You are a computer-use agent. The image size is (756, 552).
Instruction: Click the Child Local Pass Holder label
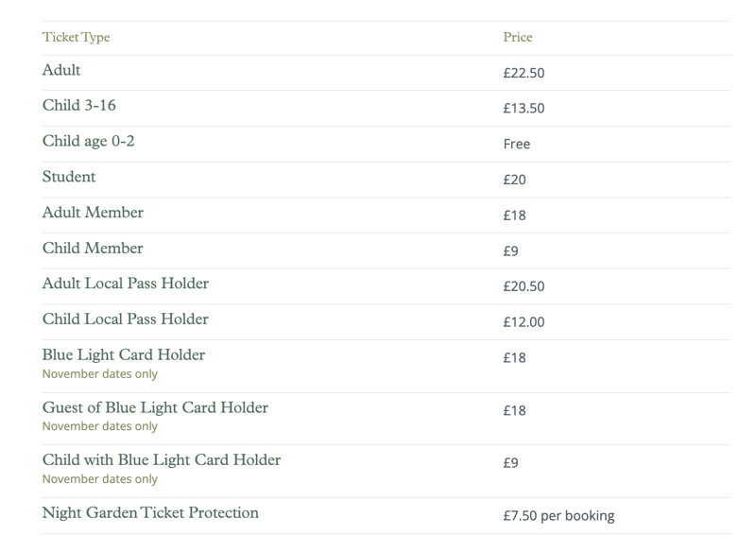(126, 319)
